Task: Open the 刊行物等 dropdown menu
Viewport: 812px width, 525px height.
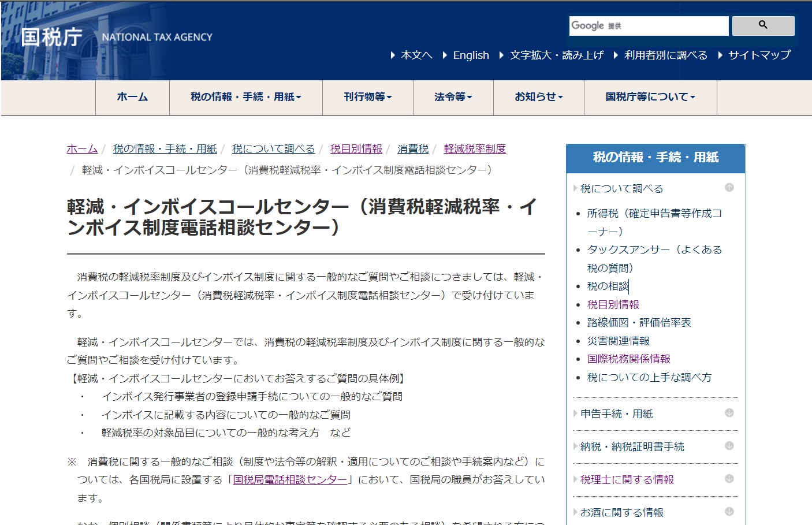Action: click(367, 97)
